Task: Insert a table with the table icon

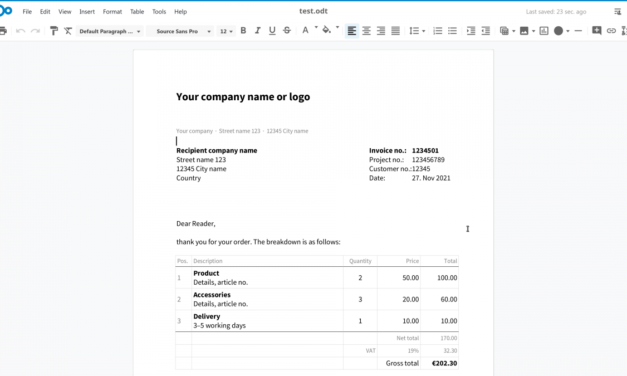Action: (x=504, y=31)
